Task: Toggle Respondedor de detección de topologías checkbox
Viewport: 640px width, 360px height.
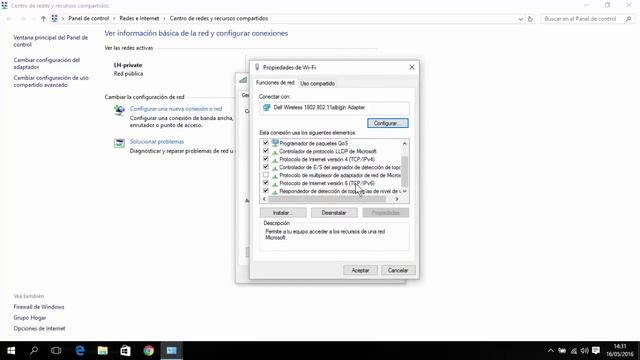Action: (266, 191)
